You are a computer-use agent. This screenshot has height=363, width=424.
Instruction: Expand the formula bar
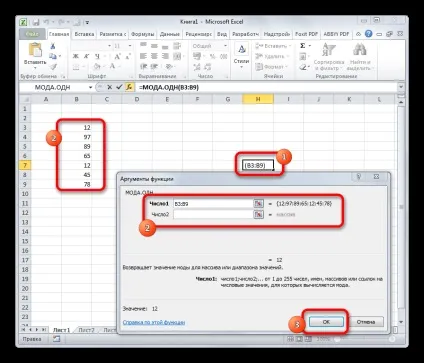tap(401, 87)
